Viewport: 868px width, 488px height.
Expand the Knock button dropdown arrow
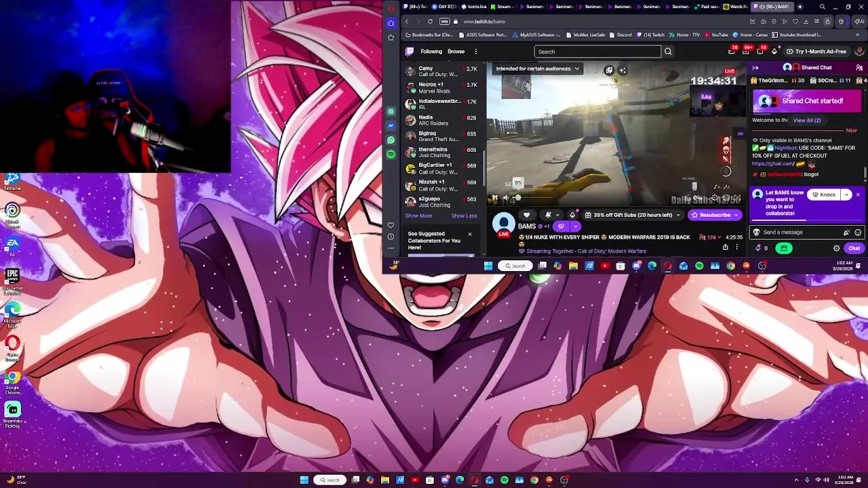click(x=846, y=195)
